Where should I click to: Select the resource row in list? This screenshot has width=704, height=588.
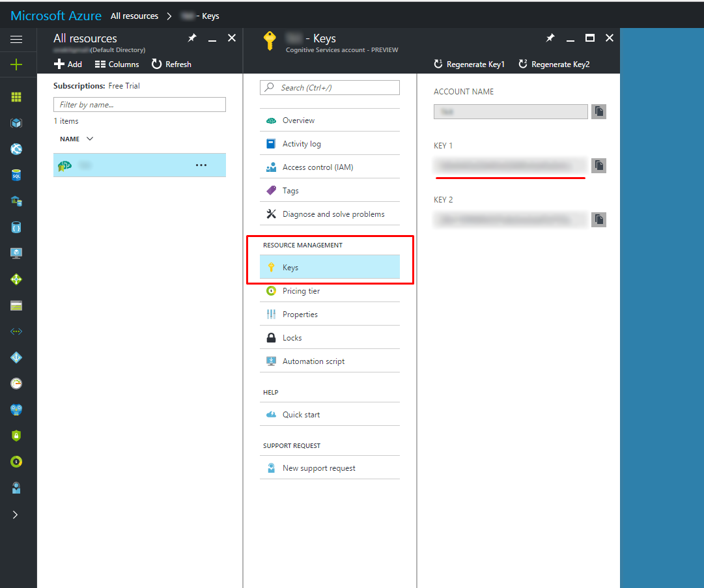point(139,165)
